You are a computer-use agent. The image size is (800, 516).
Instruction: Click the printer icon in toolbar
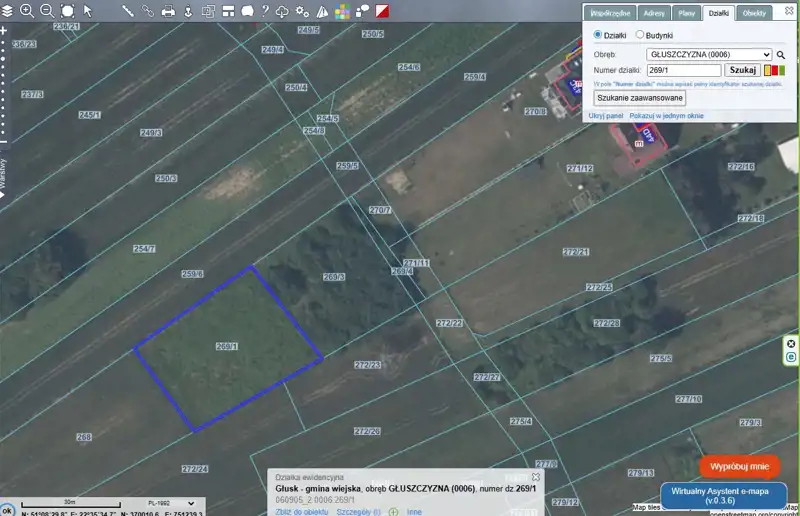[168, 11]
